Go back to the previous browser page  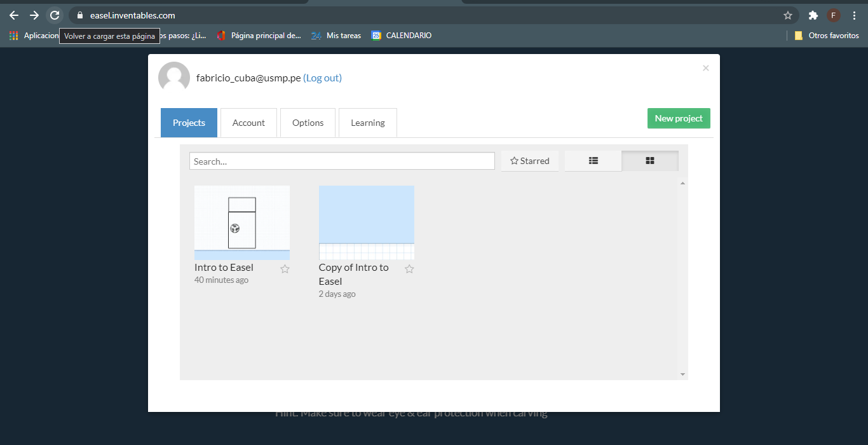coord(14,15)
